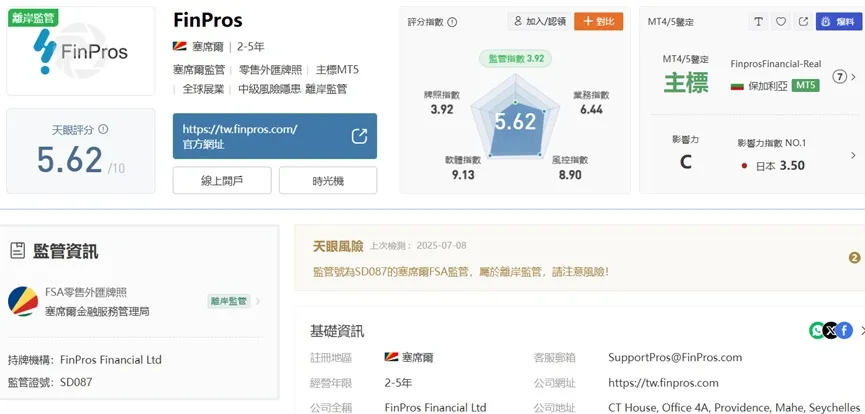Click the Seychelles flag next to 2-5年
The height and width of the screenshot is (414, 865).
tap(180, 46)
